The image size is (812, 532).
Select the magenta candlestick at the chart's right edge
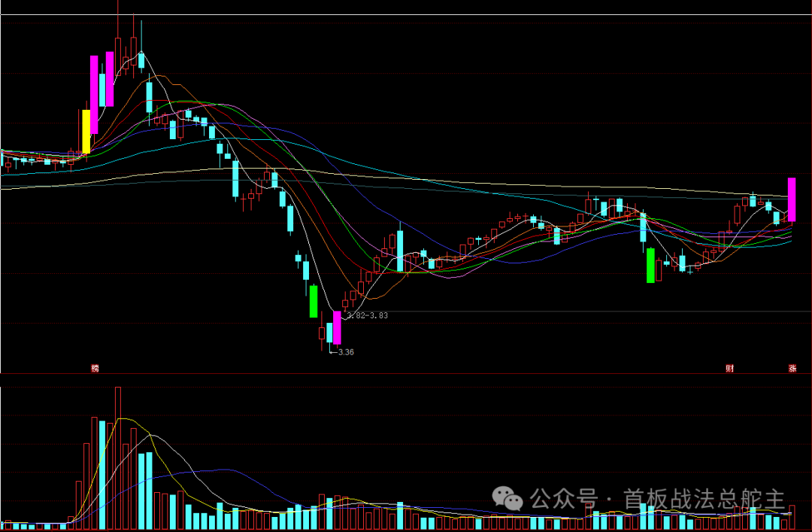tap(792, 199)
